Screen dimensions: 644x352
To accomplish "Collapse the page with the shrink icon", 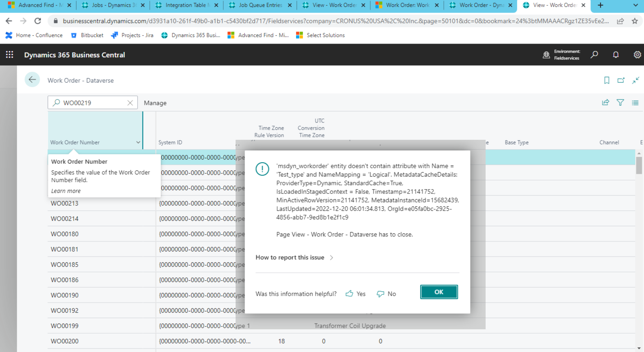I will tap(635, 80).
